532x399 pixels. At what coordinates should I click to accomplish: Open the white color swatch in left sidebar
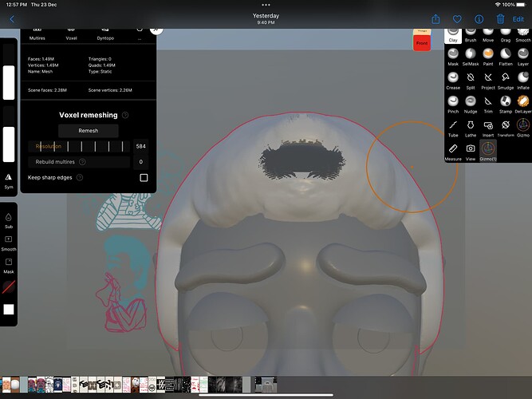9,310
